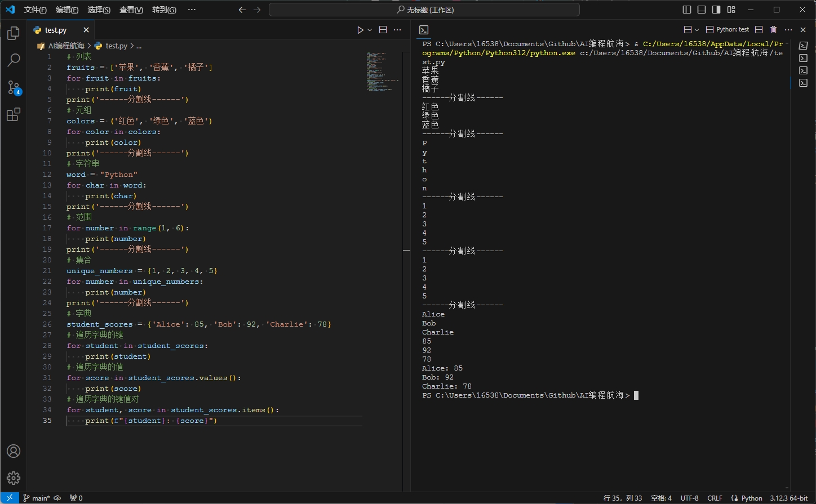The image size is (816, 504).
Task: Open editor More Actions ellipsis
Action: pyautogui.click(x=397, y=30)
